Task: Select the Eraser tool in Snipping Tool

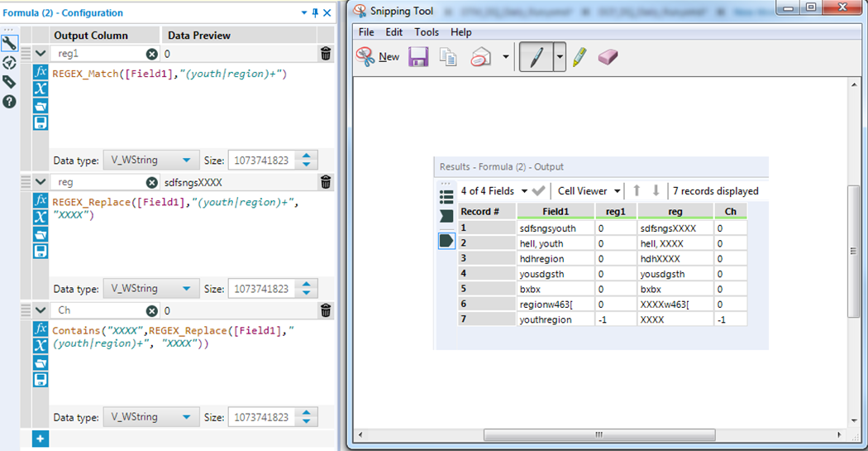Action: coord(608,57)
